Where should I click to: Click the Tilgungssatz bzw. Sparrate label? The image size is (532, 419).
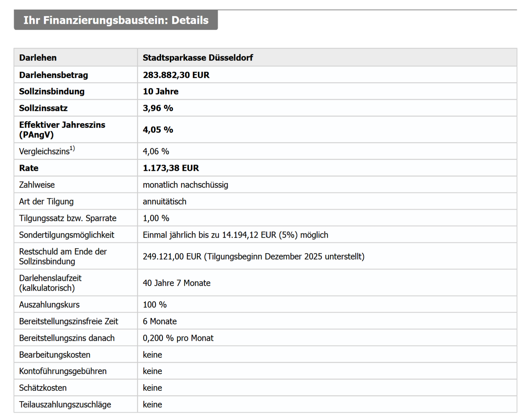coord(67,218)
